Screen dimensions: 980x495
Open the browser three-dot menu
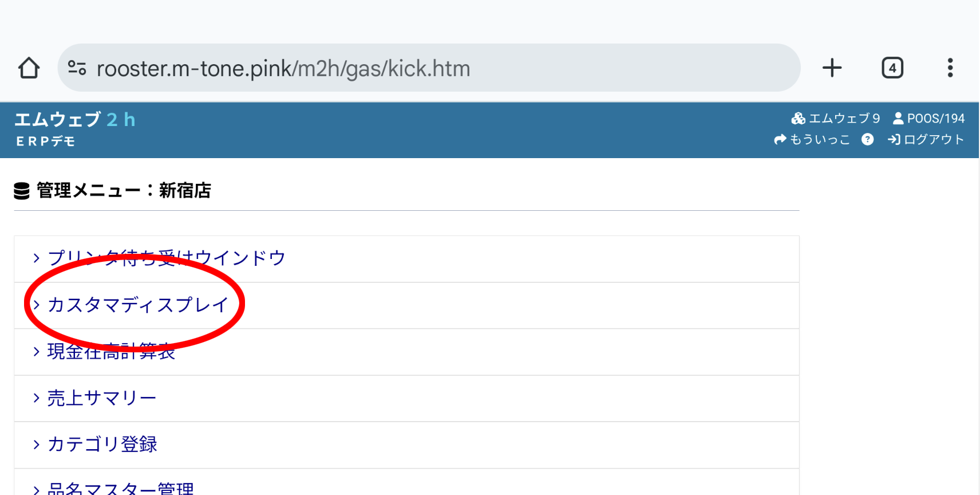tap(950, 68)
